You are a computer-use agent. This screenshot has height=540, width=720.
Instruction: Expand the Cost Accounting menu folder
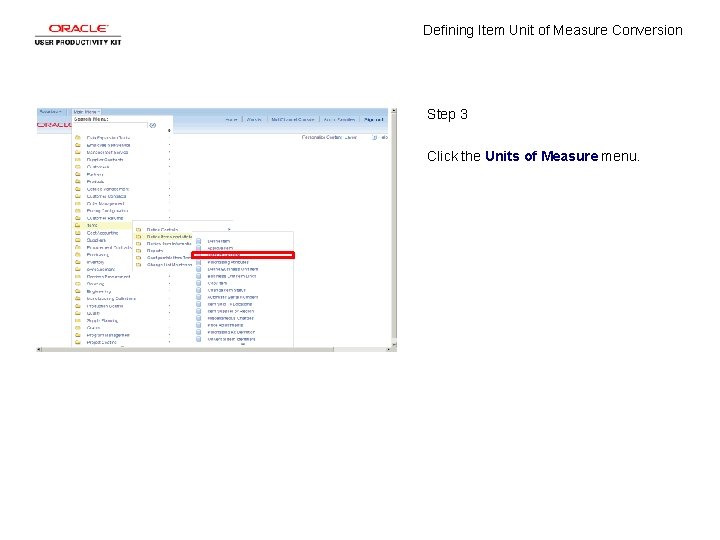tap(102, 233)
